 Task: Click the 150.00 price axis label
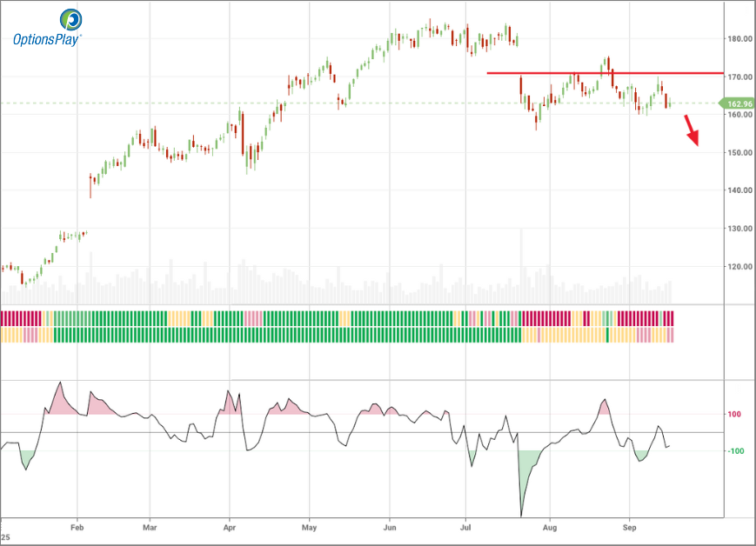point(740,153)
